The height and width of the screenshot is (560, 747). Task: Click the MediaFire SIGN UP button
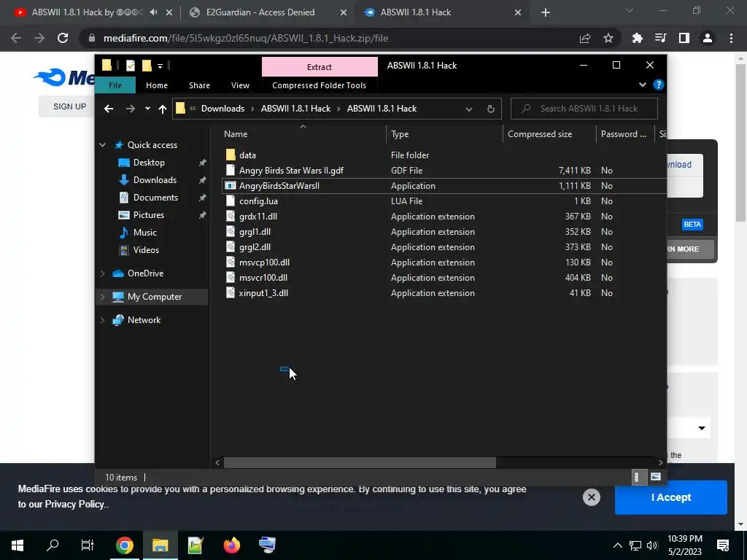pos(69,106)
